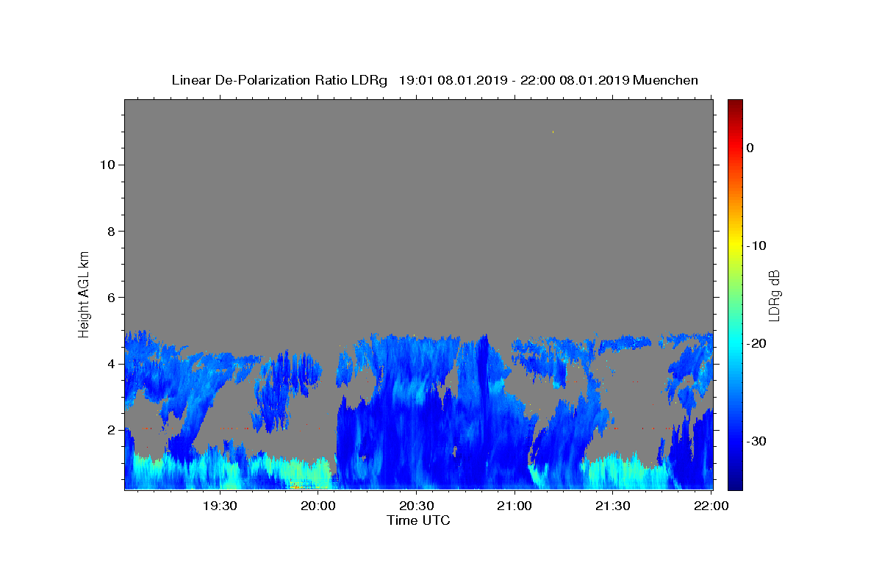Click the -30 colorbar label
This screenshot has height=588, width=882.
[x=756, y=441]
